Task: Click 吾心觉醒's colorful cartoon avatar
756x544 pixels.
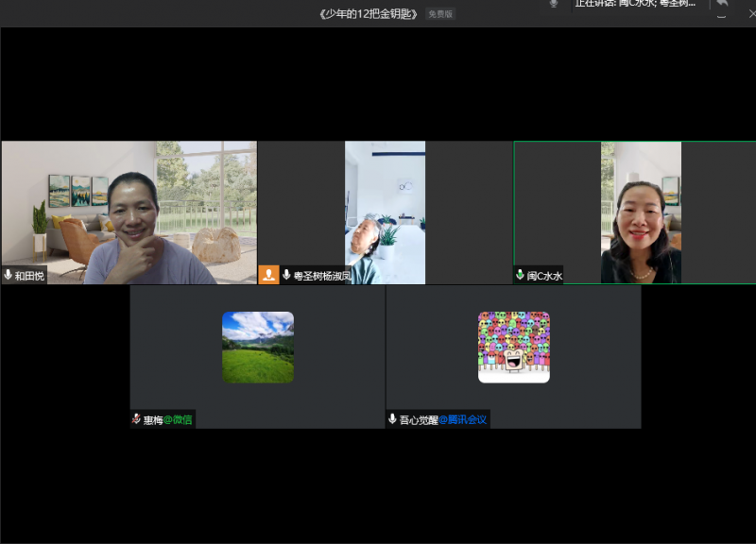Action: click(x=514, y=348)
